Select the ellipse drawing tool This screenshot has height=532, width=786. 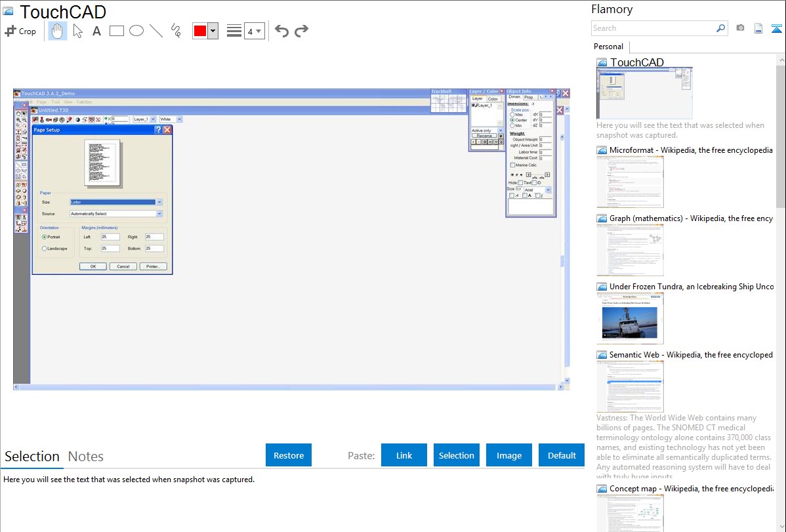coord(136,31)
